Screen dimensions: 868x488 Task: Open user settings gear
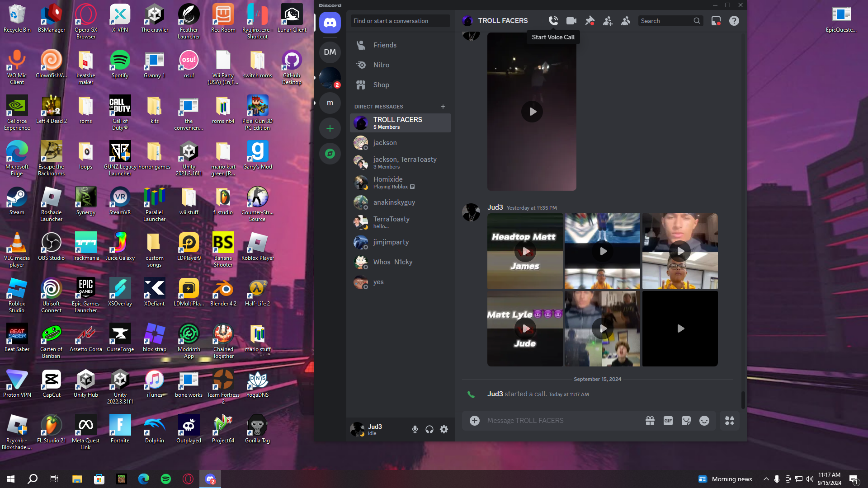coord(444,429)
